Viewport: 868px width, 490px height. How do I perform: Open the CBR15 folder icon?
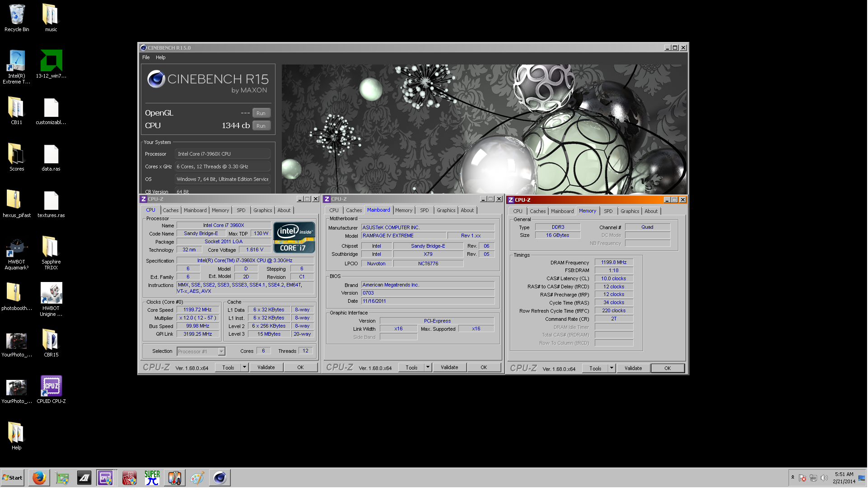pyautogui.click(x=51, y=343)
